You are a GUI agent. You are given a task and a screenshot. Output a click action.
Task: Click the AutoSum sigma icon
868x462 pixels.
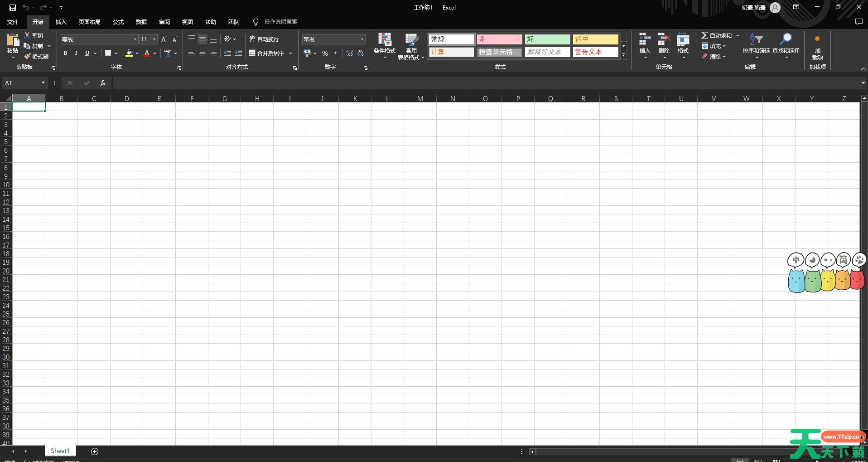point(705,35)
